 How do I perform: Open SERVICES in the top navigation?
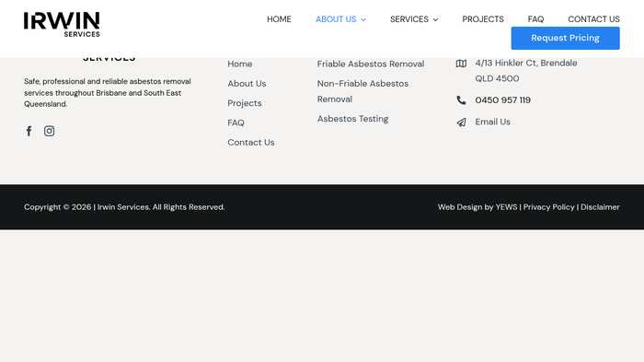click(x=409, y=19)
